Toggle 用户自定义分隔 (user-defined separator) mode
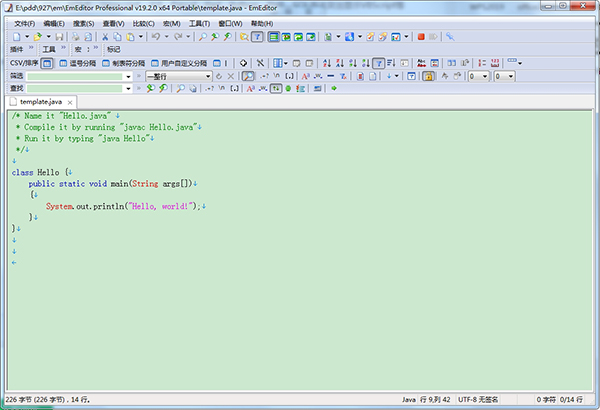 coord(183,63)
